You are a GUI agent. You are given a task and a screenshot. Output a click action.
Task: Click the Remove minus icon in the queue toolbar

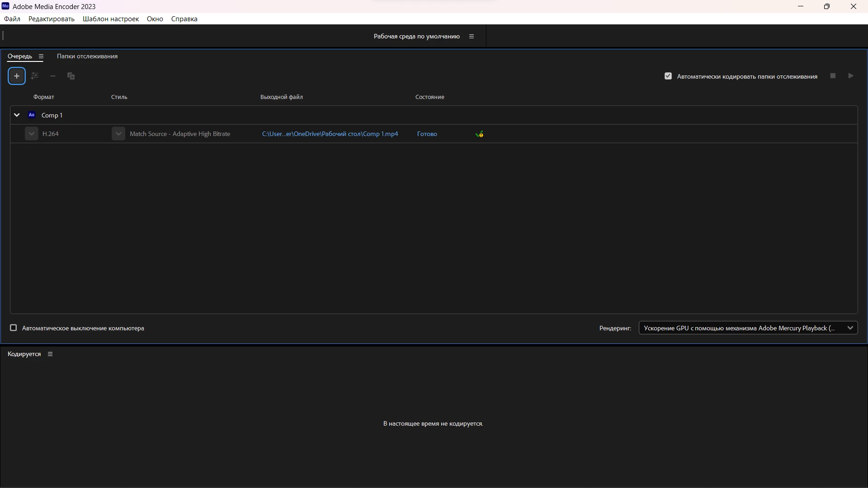(53, 76)
